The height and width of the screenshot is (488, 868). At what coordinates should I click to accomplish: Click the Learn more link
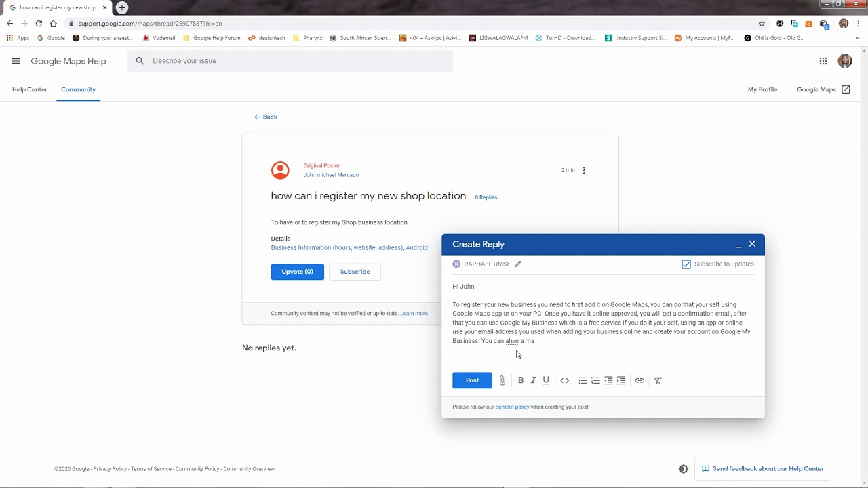pos(414,314)
